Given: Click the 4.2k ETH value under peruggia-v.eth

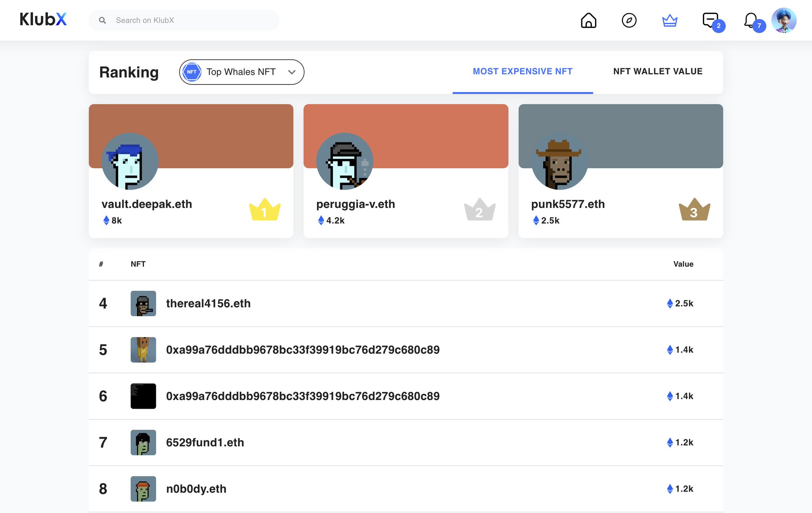Looking at the screenshot, I should click(331, 220).
